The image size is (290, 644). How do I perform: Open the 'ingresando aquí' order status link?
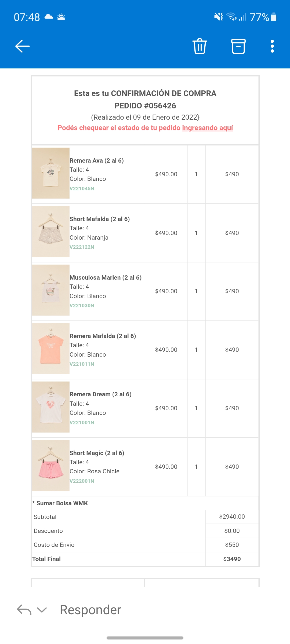[207, 128]
